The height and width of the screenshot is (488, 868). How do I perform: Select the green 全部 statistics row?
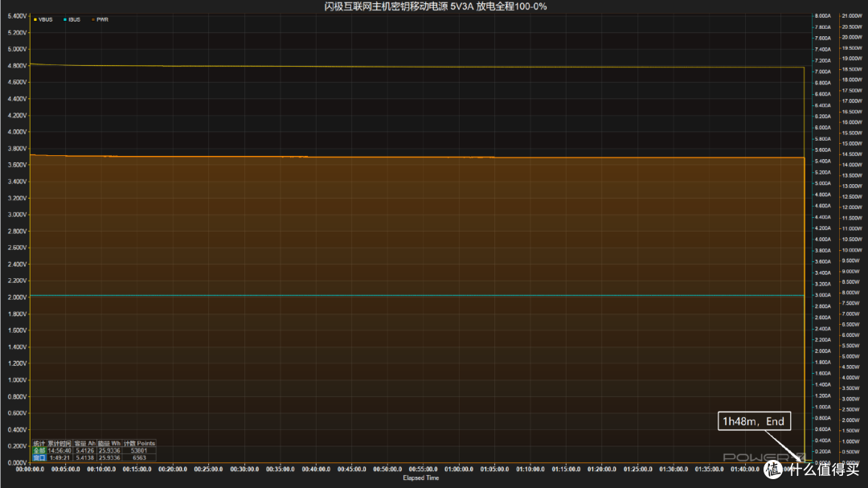94,451
